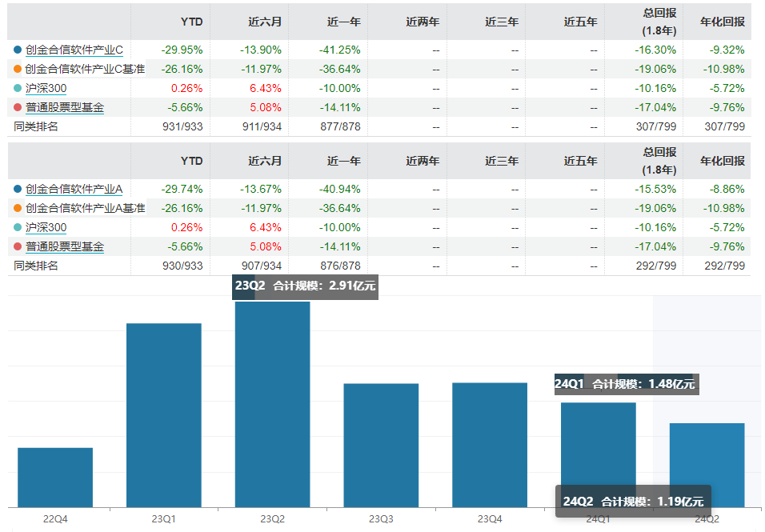Click red dot beside 普通股票型基金 in A table
765x532 pixels.
tap(18, 247)
